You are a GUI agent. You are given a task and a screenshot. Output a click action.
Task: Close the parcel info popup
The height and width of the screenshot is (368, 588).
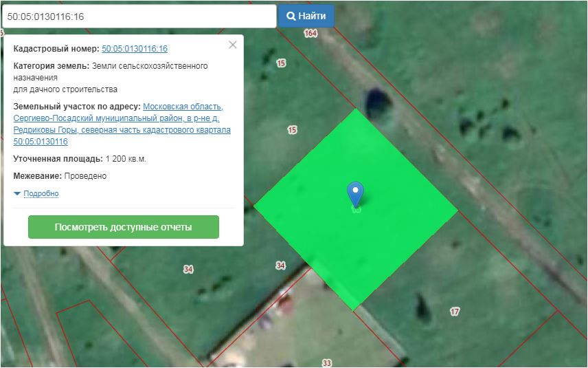233,45
